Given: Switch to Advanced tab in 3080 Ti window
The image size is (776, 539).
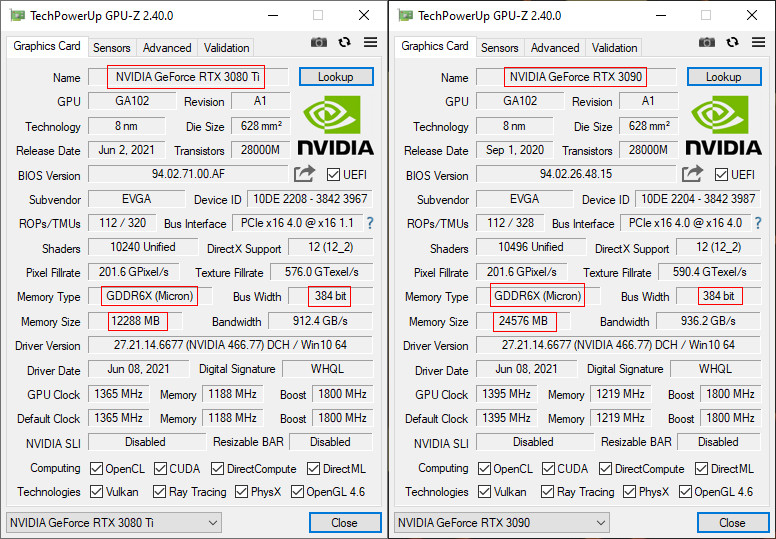Looking at the screenshot, I should (x=167, y=48).
